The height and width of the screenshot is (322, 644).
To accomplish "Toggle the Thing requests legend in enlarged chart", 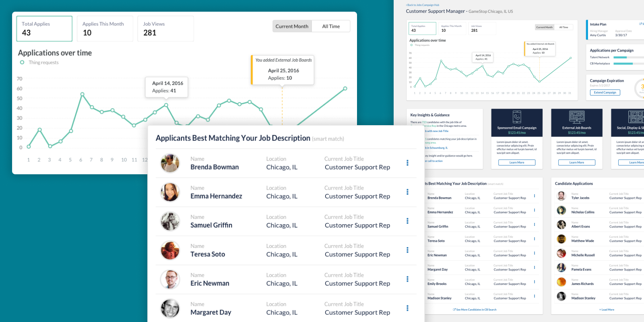I will click(23, 62).
